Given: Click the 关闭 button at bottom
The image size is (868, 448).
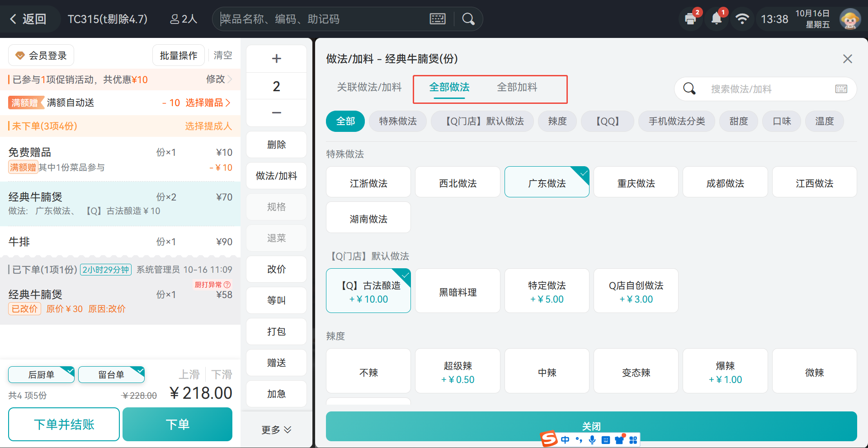Looking at the screenshot, I should [591, 426].
